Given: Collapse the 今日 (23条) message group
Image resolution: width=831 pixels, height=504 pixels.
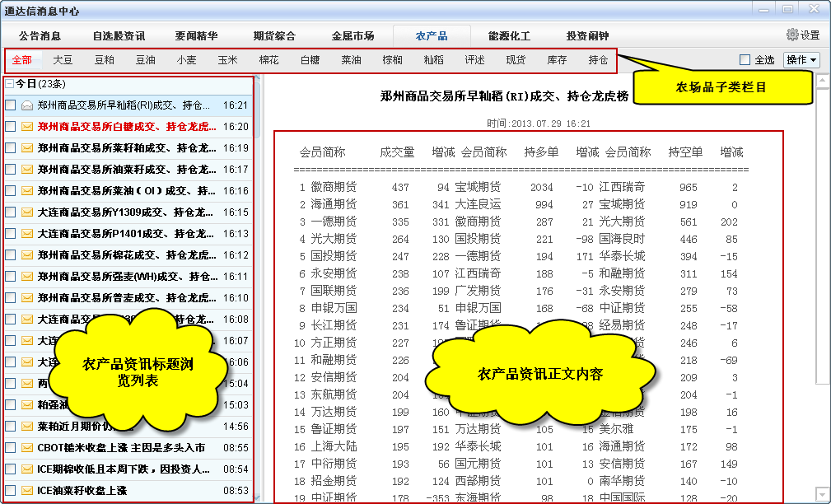Looking at the screenshot, I should click(x=9, y=84).
